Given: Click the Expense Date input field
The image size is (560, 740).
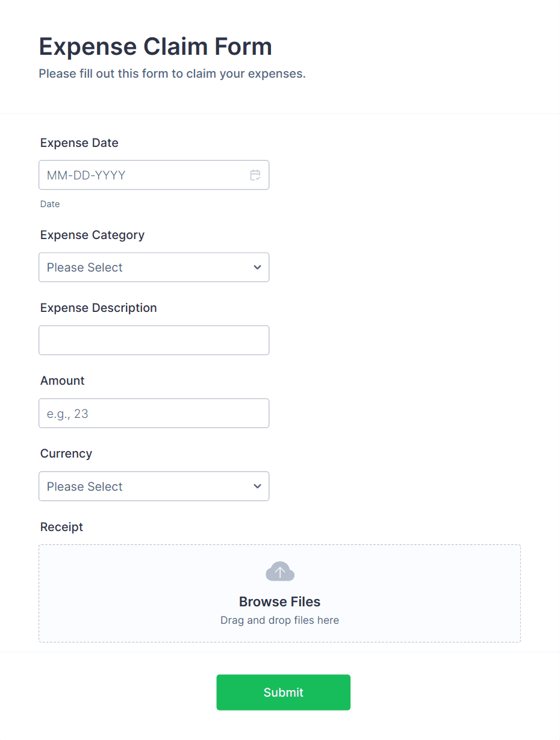Looking at the screenshot, I should (x=154, y=175).
